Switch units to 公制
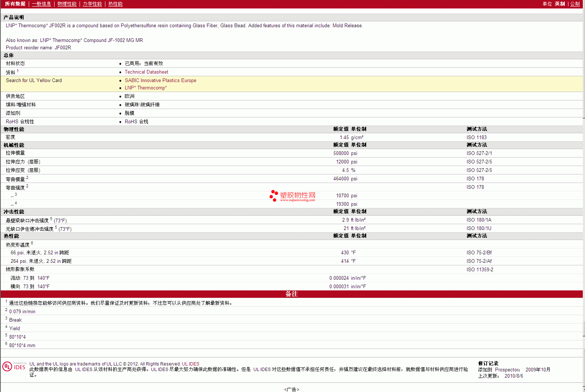 pyautogui.click(x=575, y=4)
